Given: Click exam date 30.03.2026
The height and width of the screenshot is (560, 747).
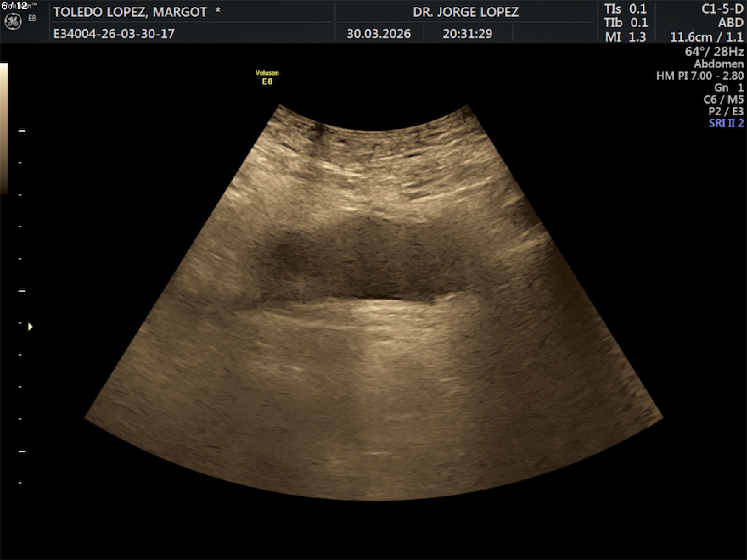Looking at the screenshot, I should coord(379,34).
